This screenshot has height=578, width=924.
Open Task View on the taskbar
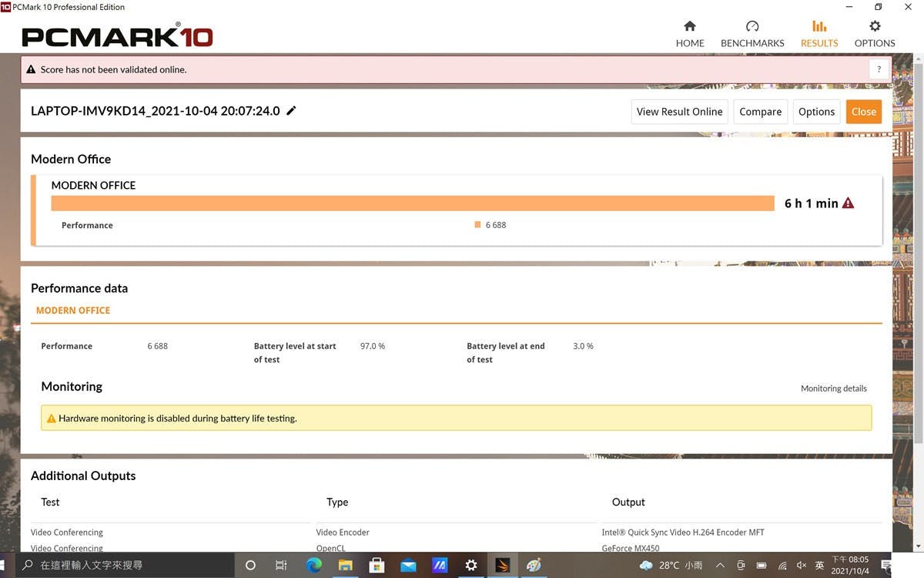click(x=281, y=565)
